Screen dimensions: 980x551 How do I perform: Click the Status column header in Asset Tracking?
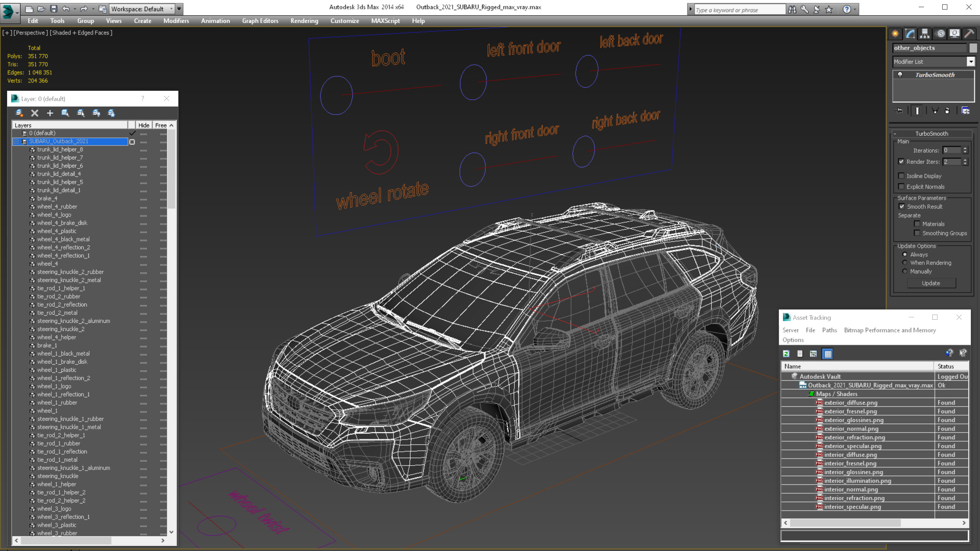tap(951, 366)
